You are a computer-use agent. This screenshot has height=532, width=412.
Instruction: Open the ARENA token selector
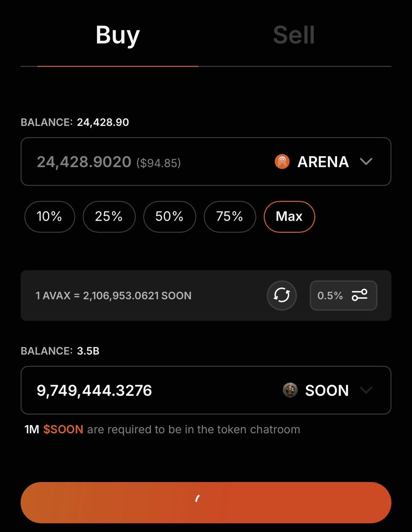click(x=323, y=162)
